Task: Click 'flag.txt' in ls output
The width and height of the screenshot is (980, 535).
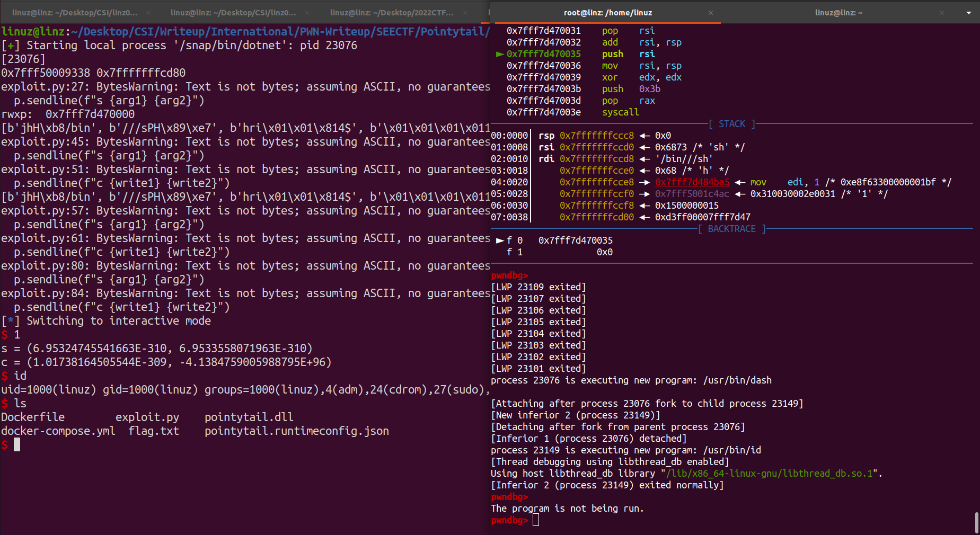Action: (x=154, y=431)
